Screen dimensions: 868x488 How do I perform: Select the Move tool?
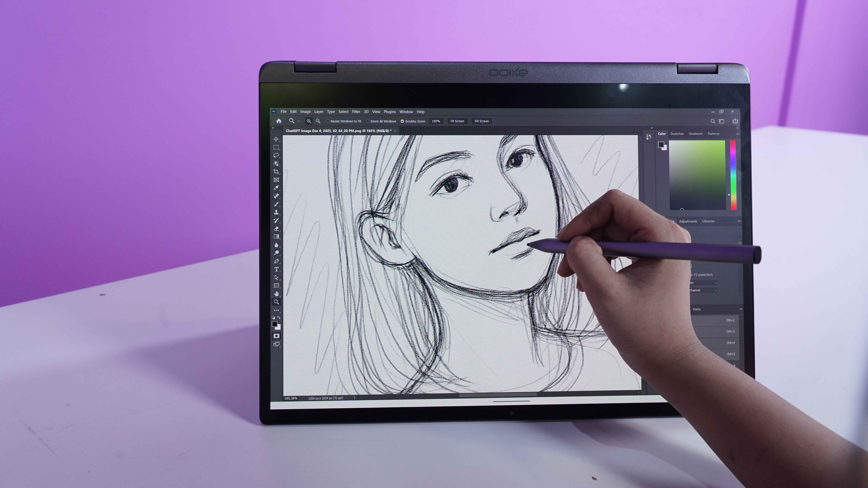pyautogui.click(x=276, y=139)
